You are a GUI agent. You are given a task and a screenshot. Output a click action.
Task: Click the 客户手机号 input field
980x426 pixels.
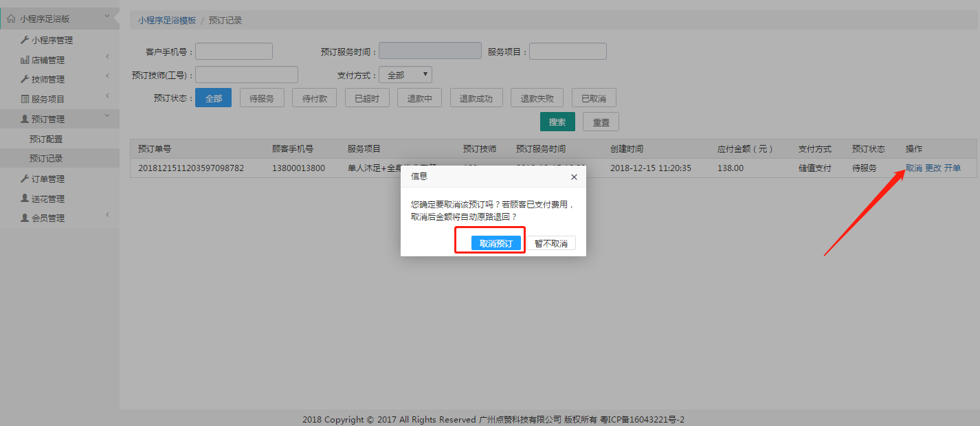(234, 52)
